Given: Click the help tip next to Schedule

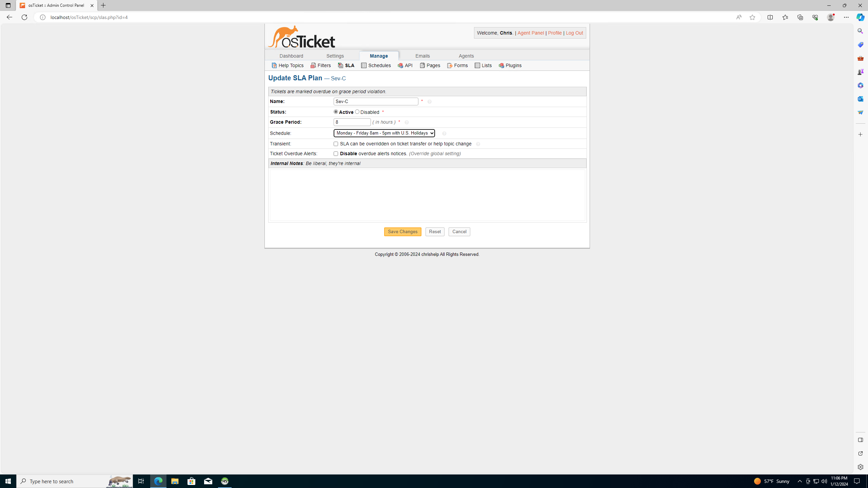Looking at the screenshot, I should pyautogui.click(x=444, y=134).
